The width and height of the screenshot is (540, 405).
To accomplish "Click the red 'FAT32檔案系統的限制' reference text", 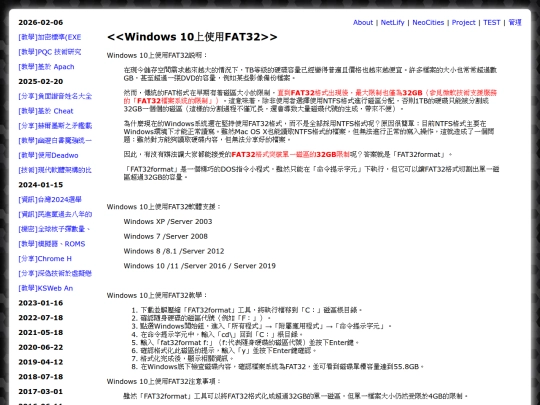I will (173, 101).
